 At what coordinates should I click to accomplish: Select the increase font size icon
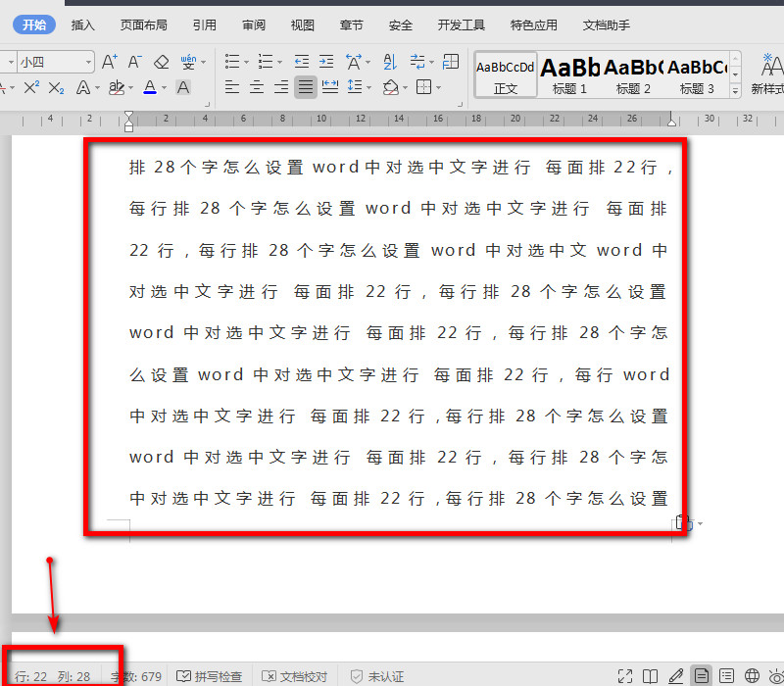(x=108, y=62)
